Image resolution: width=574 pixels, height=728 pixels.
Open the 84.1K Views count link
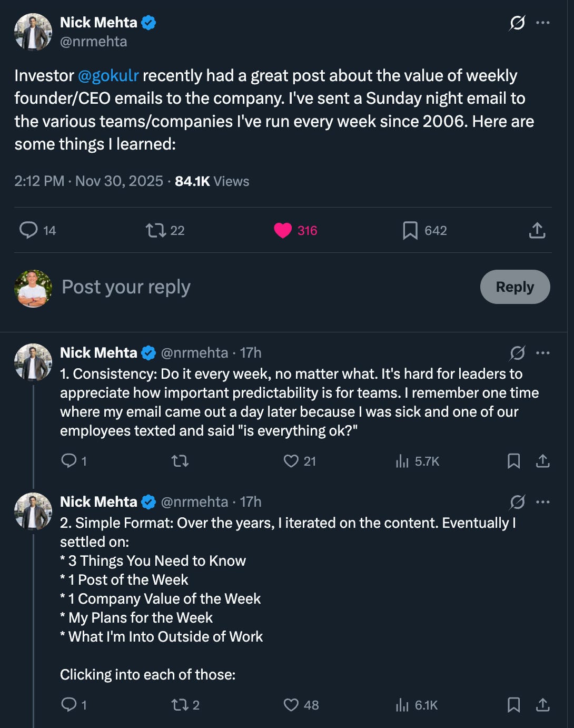[x=212, y=181]
